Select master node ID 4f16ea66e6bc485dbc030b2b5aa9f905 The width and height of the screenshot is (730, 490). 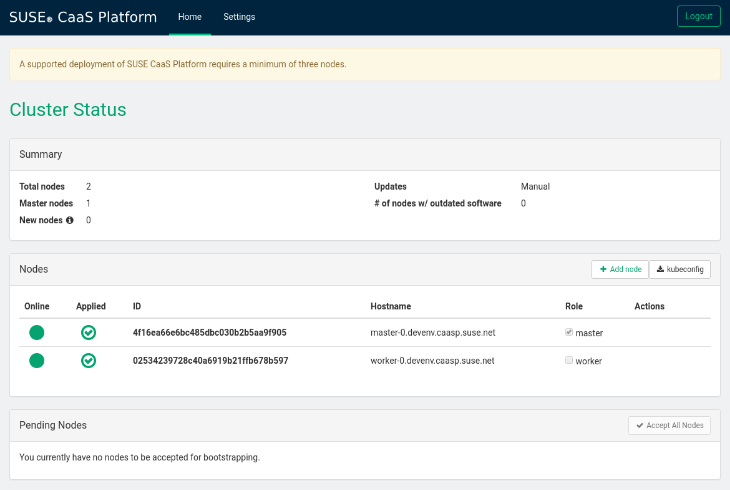pos(209,332)
